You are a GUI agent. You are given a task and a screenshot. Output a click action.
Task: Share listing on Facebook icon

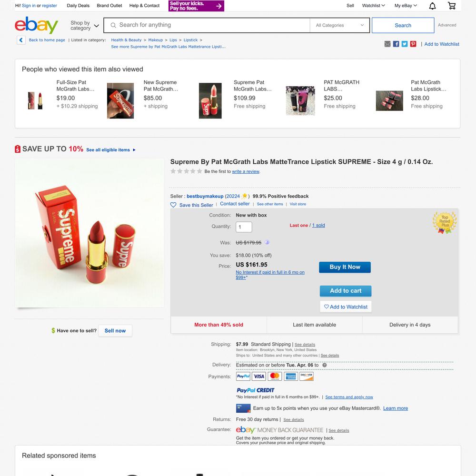coord(396,44)
